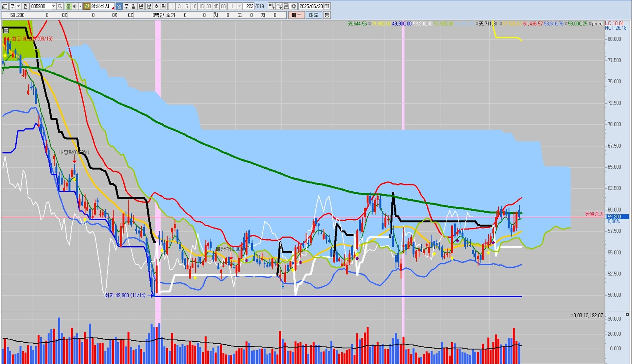Select the 월 monthly period tab
Image resolution: width=632 pixels, height=364 pixels.
click(x=134, y=6)
